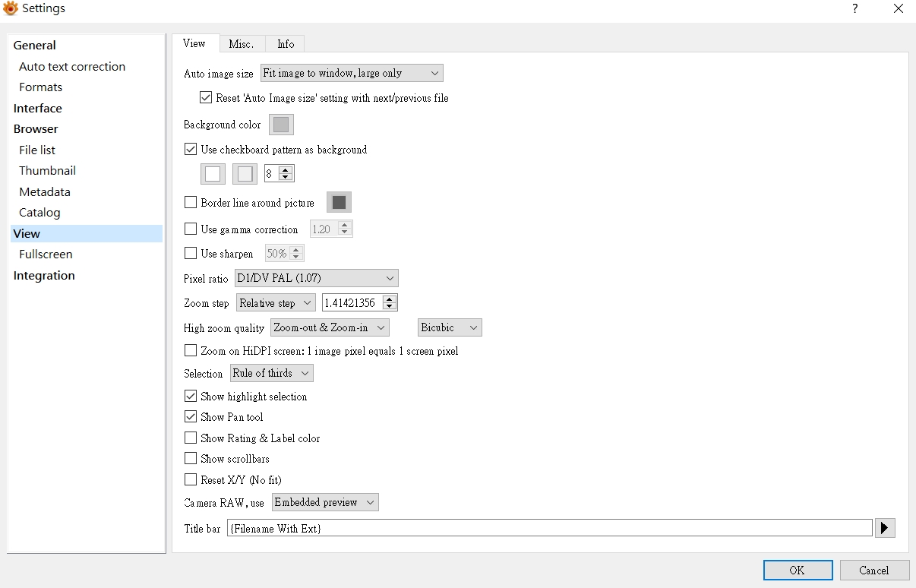The width and height of the screenshot is (916, 588).
Task: Pick the Background color swatch
Action: coord(281,125)
